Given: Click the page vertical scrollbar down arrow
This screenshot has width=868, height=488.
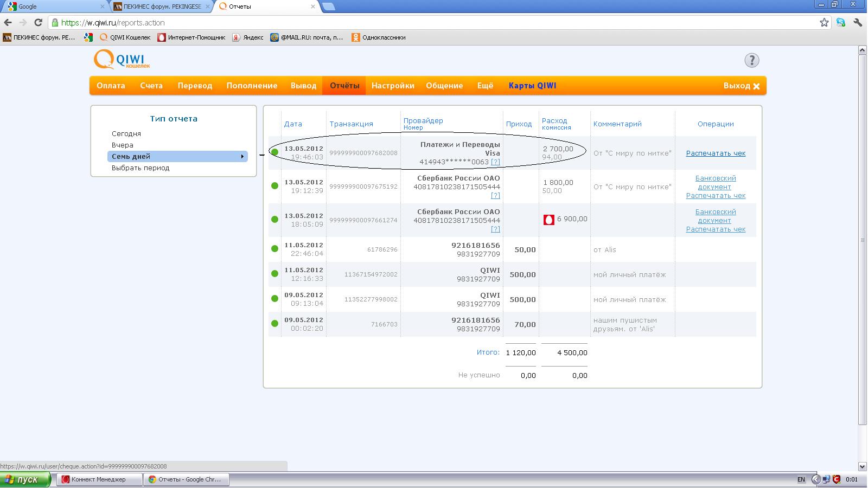Looking at the screenshot, I should (863, 466).
